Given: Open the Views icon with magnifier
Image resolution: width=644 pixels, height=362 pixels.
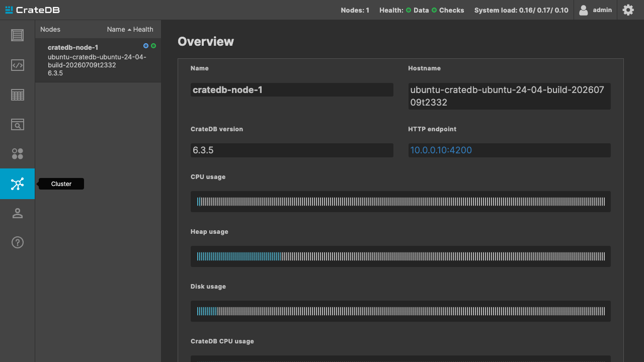Looking at the screenshot, I should click(x=17, y=124).
